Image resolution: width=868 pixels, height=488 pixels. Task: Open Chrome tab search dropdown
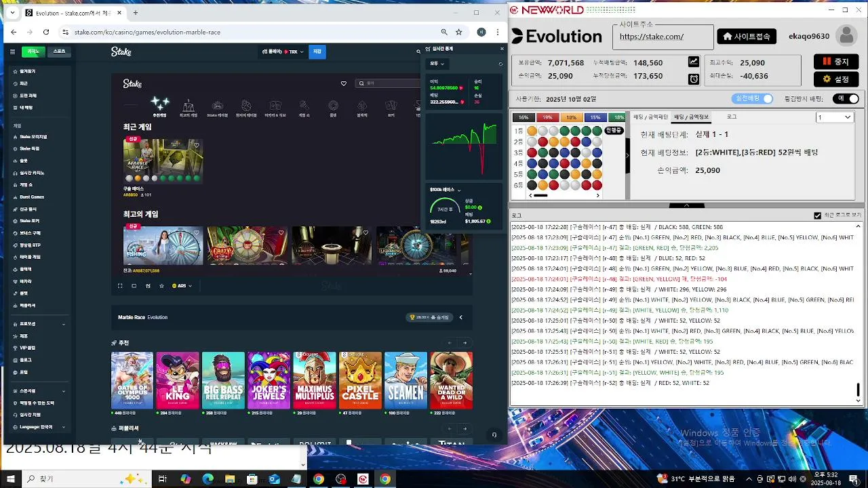12,13
